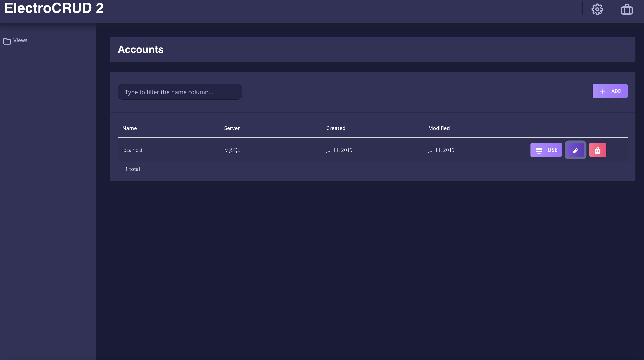This screenshot has width=644, height=360.
Task: Click the '1 total' footer text
Action: point(132,169)
